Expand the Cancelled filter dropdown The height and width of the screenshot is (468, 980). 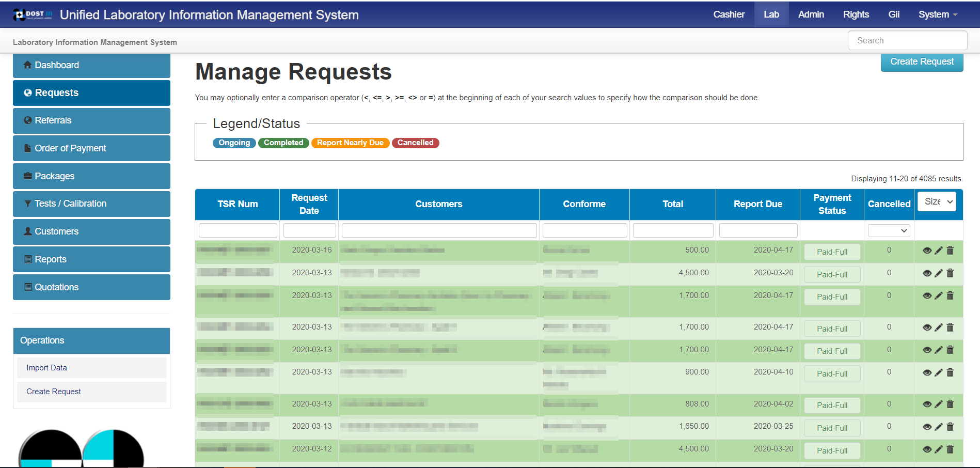click(889, 230)
